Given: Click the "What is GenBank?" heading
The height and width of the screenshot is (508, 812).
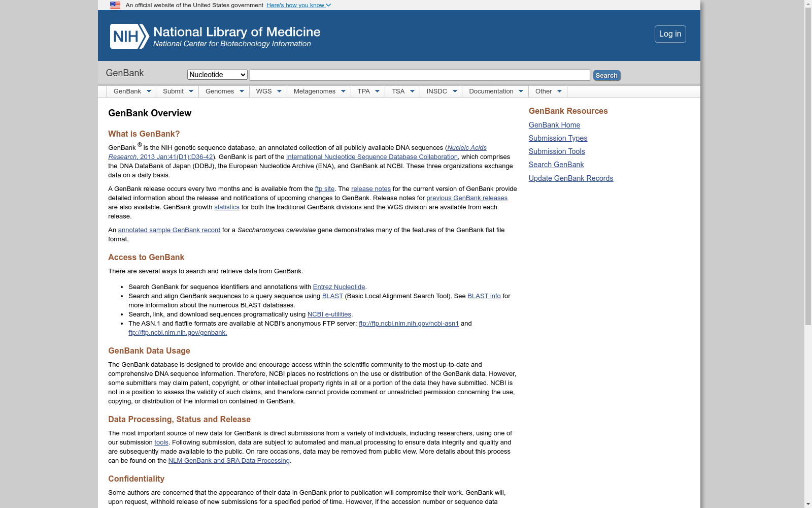Looking at the screenshot, I should [x=144, y=134].
